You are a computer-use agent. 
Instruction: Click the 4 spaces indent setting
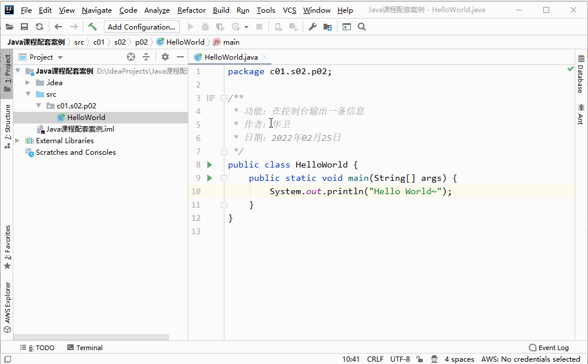pyautogui.click(x=459, y=359)
